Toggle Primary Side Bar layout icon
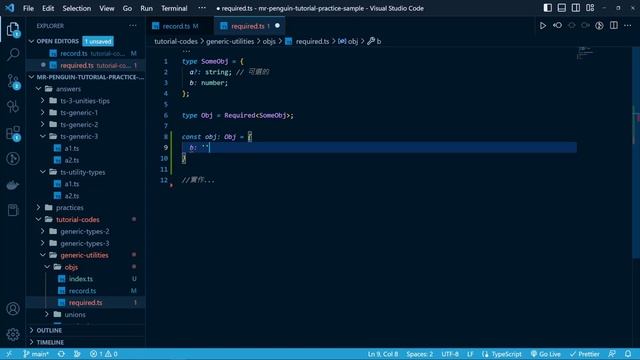Image resolution: width=640 pixels, height=360 pixels. click(x=548, y=8)
